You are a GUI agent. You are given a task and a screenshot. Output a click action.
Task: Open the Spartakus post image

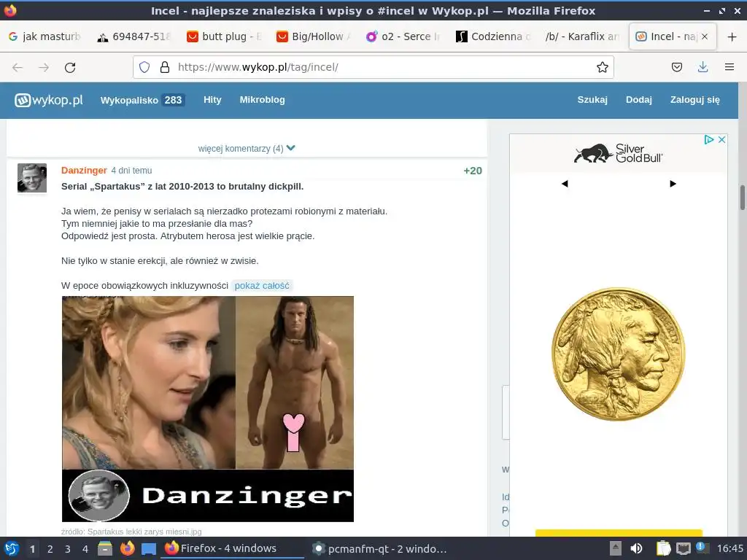tap(208, 409)
